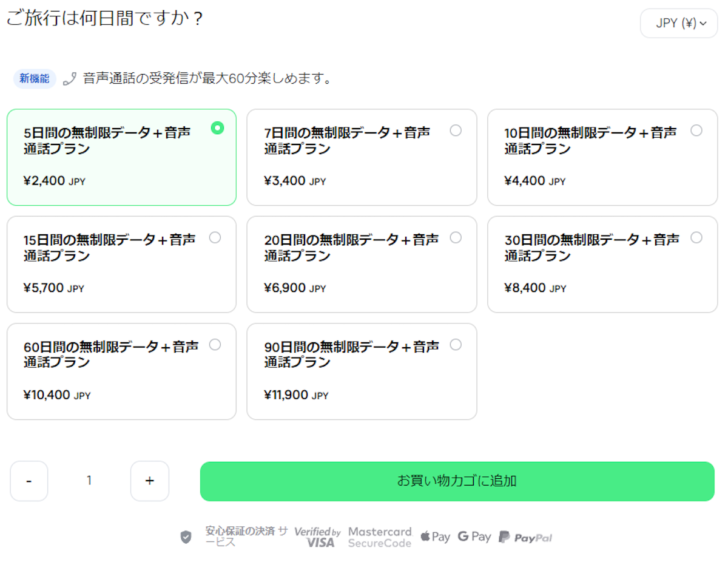This screenshot has width=728, height=562.
Task: Click the 新機能 badge
Action: click(35, 79)
